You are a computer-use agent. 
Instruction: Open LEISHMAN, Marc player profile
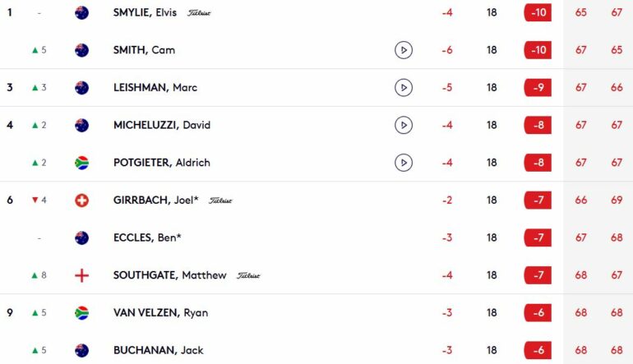155,88
